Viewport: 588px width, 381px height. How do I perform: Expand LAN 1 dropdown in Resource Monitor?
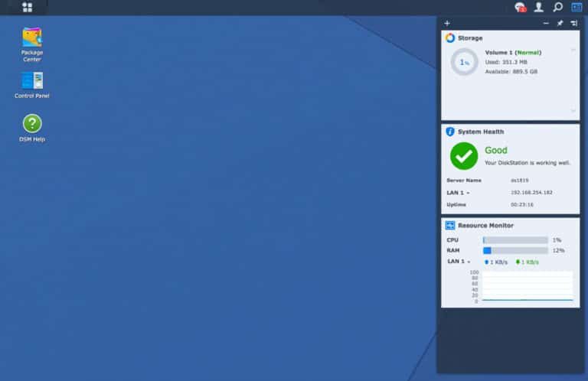tap(469, 262)
